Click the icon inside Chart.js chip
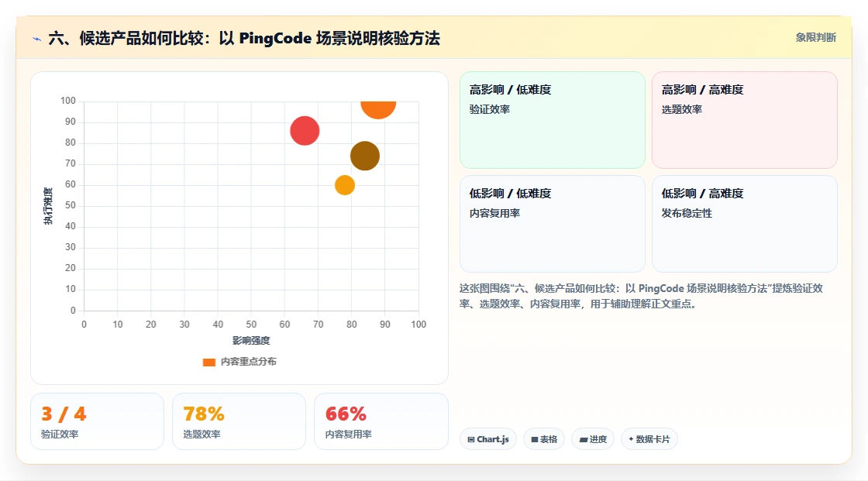 [x=471, y=439]
